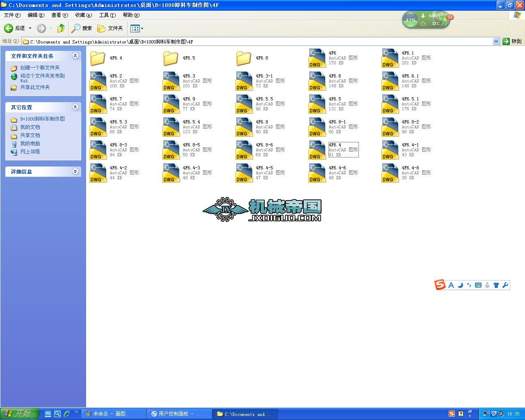Open 我的文档 from other places
525x420 pixels.
coord(30,127)
